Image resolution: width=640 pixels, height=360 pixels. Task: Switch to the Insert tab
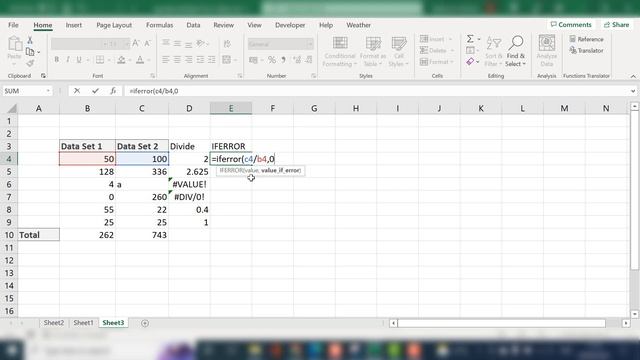73,25
